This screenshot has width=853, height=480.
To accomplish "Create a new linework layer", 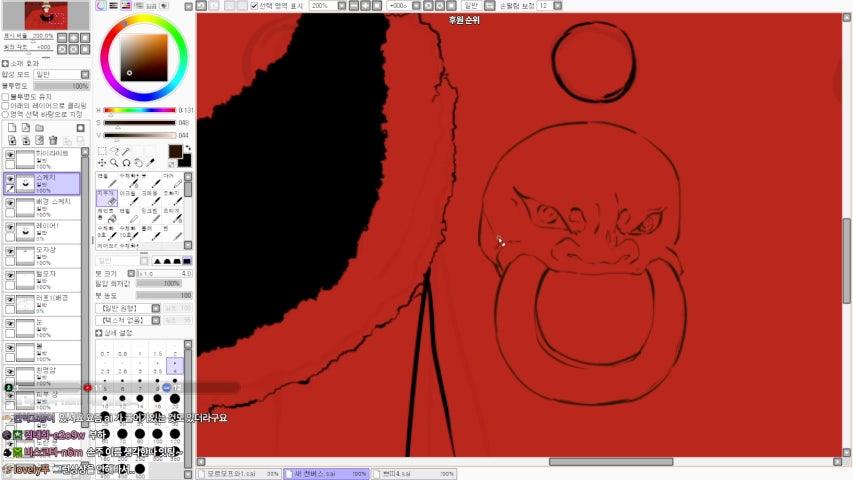I will point(26,128).
